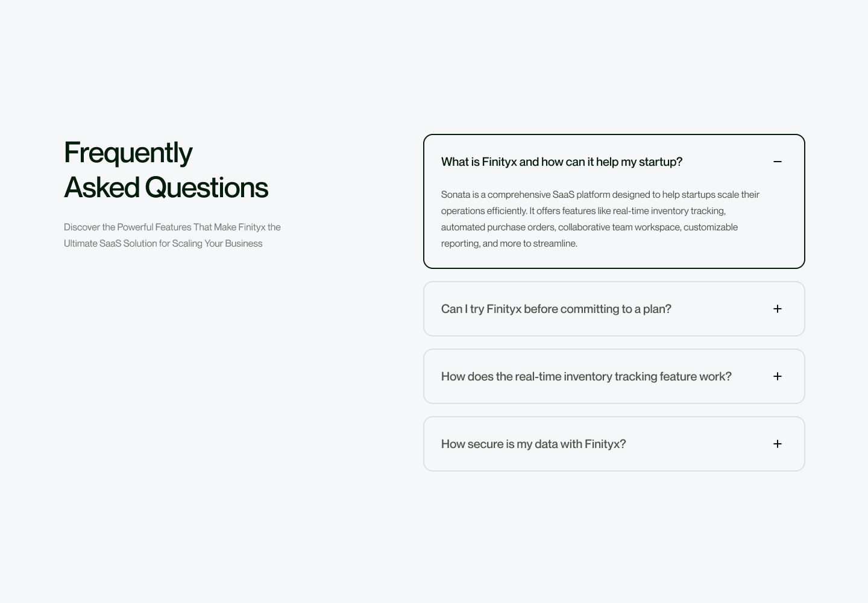
Task: Click the 'Frequently Asked Questions' heading
Action: click(166, 170)
